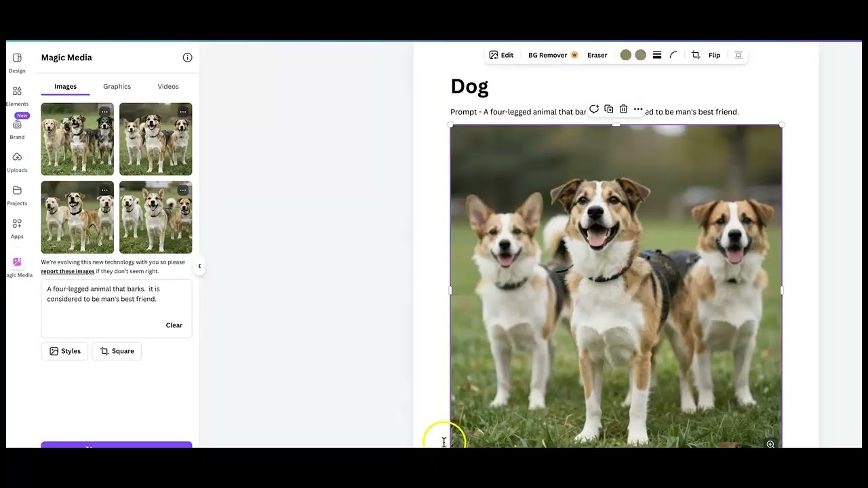Duplicate the image with the copy icon
This screenshot has height=488, width=868.
[609, 109]
